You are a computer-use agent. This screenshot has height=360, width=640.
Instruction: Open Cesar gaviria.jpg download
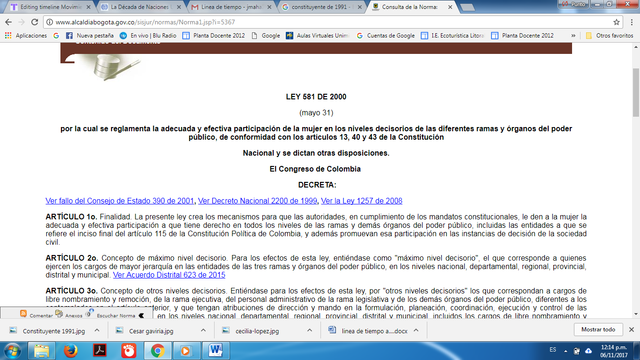(146, 331)
